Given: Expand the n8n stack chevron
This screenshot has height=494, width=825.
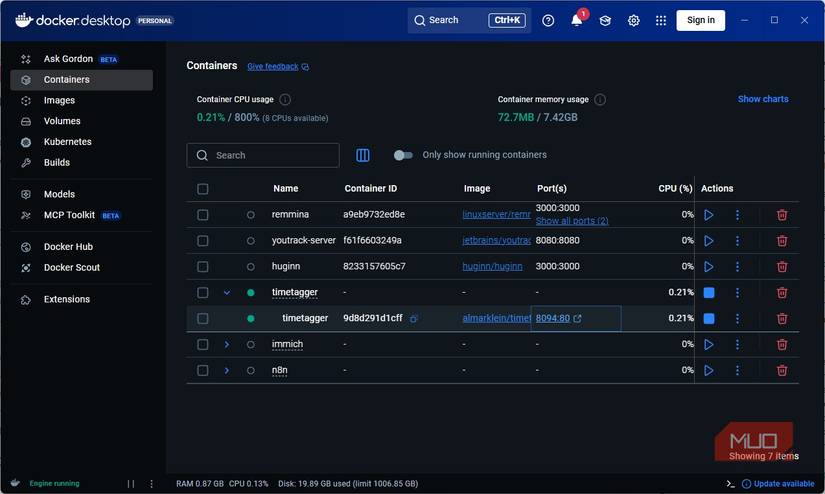Looking at the screenshot, I should (x=227, y=370).
